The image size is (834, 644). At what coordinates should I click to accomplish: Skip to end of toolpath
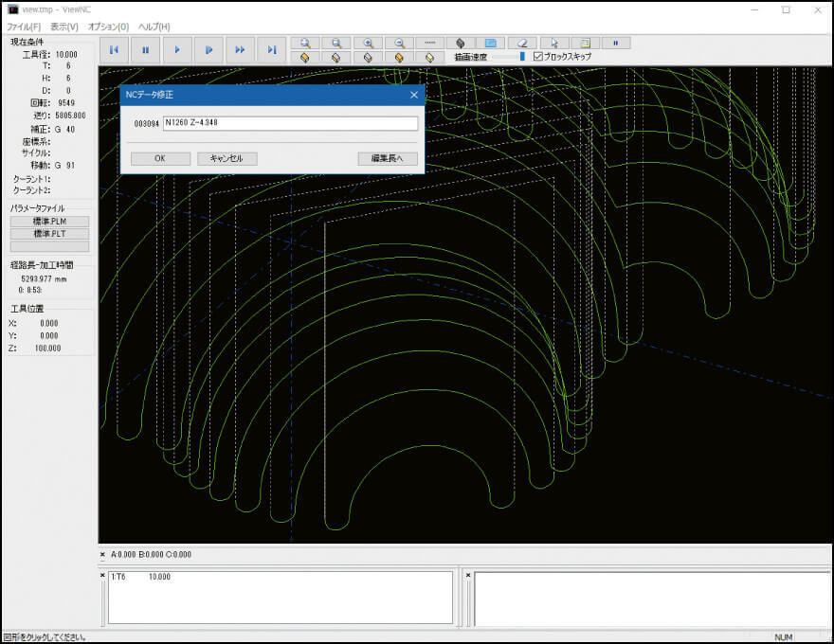click(x=271, y=49)
